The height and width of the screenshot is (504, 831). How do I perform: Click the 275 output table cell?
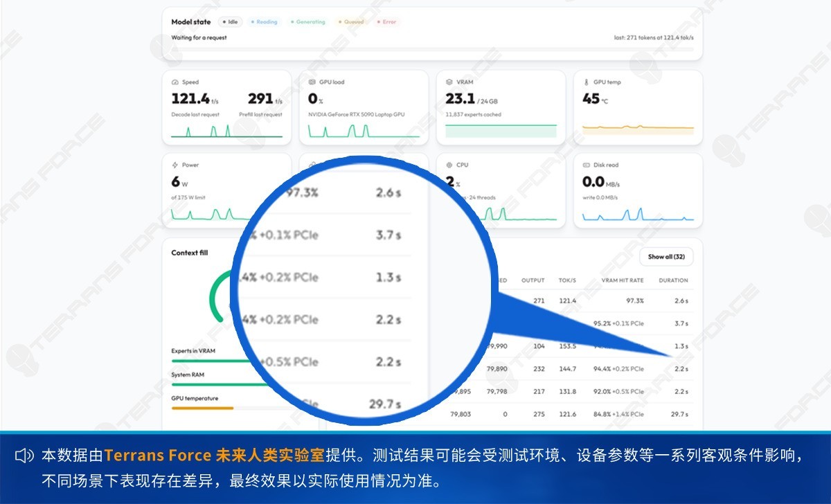click(x=539, y=414)
